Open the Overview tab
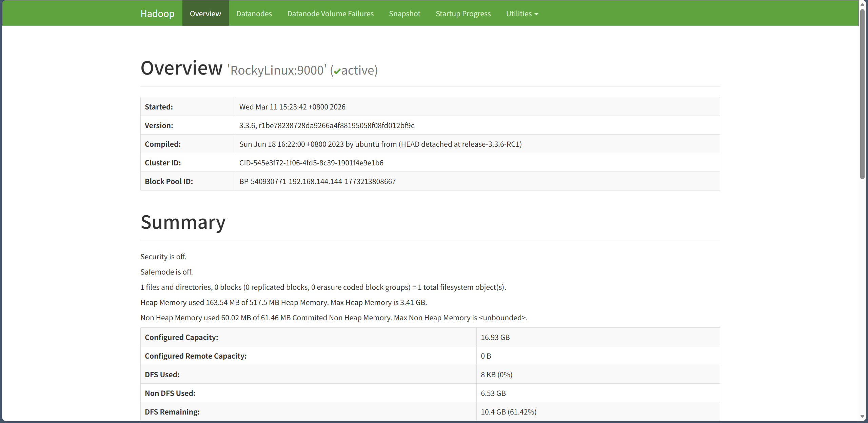This screenshot has height=423, width=868. 205,14
